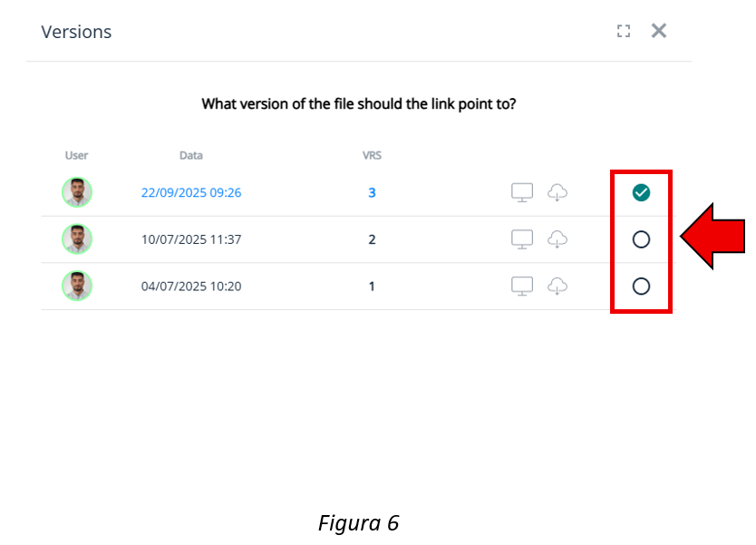The width and height of the screenshot is (756, 545).
Task: Close the Versions dialog
Action: (x=659, y=31)
